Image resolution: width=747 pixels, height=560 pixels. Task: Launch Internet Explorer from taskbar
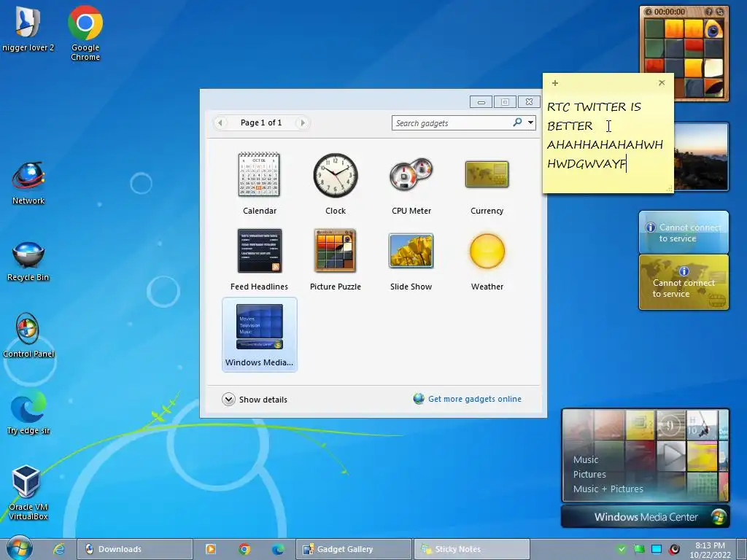[x=58, y=549]
